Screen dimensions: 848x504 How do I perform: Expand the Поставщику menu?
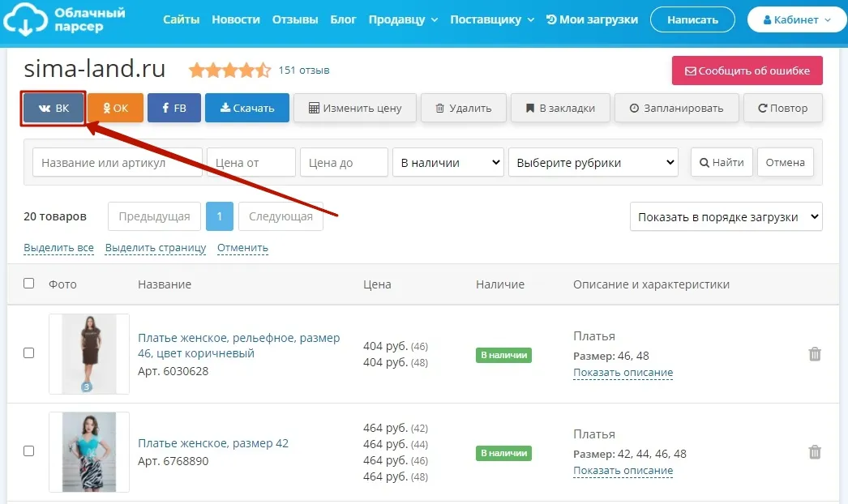(492, 19)
